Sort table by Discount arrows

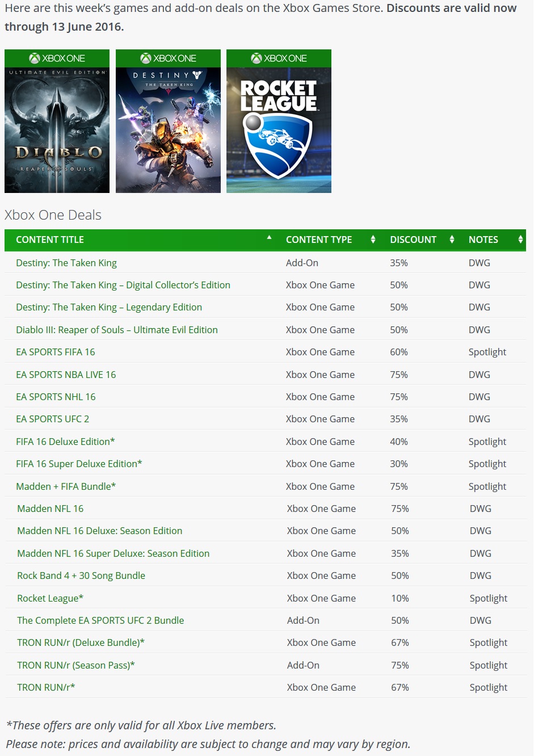tap(452, 240)
